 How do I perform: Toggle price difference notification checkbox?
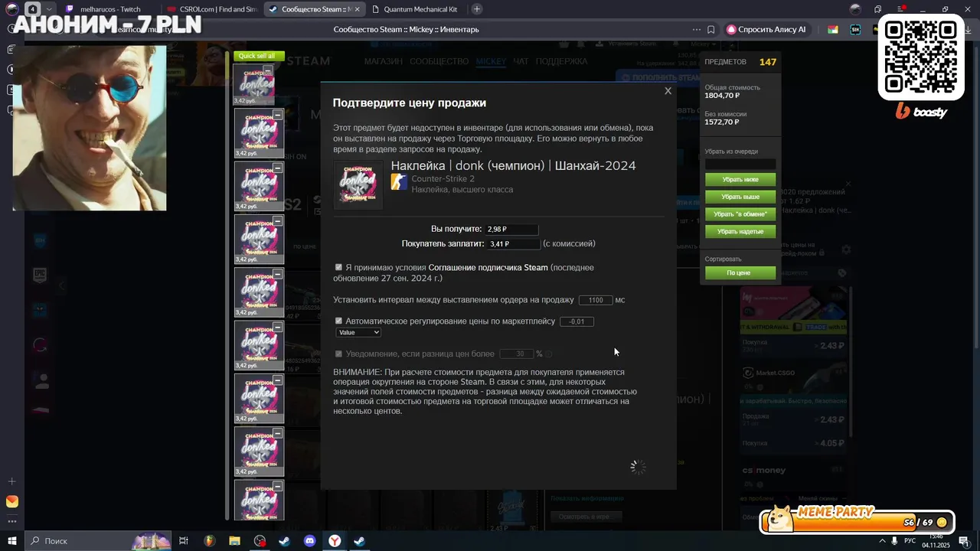[x=338, y=354]
